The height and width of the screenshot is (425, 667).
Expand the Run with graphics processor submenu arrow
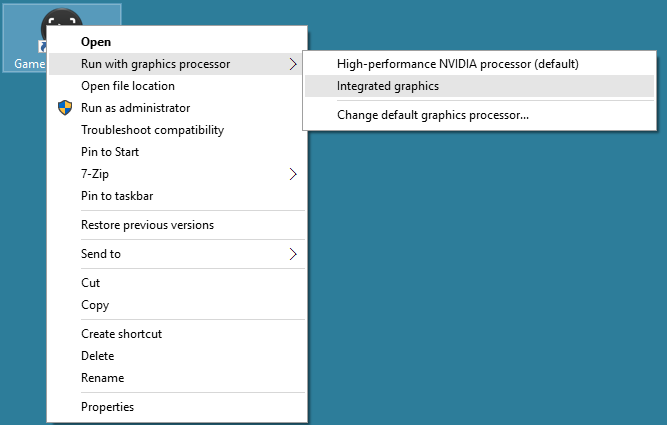293,65
